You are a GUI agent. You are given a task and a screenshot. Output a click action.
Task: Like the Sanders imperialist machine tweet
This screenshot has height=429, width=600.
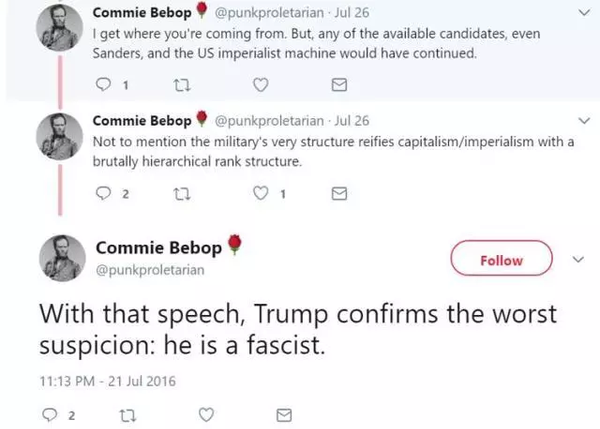(x=260, y=85)
